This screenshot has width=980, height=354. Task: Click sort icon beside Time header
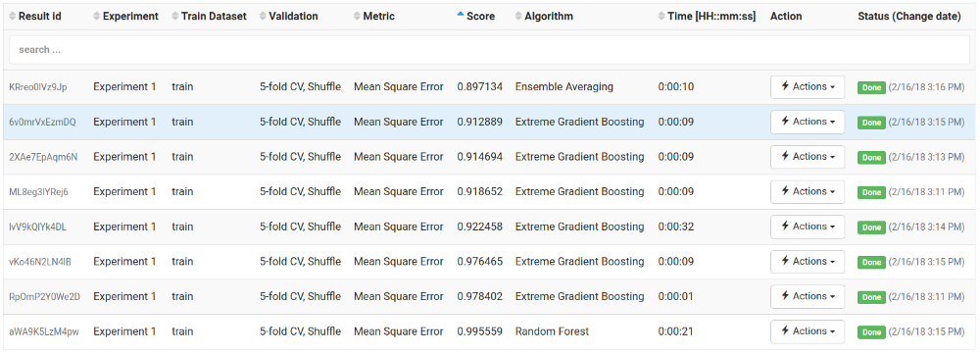pos(661,17)
